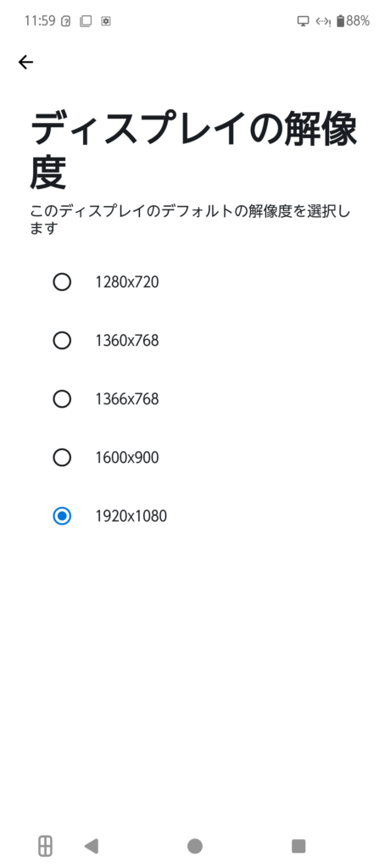Image resolution: width=390 pixels, height=868 pixels.
Task: Choose the 1366x768 radio option
Action: (x=62, y=399)
